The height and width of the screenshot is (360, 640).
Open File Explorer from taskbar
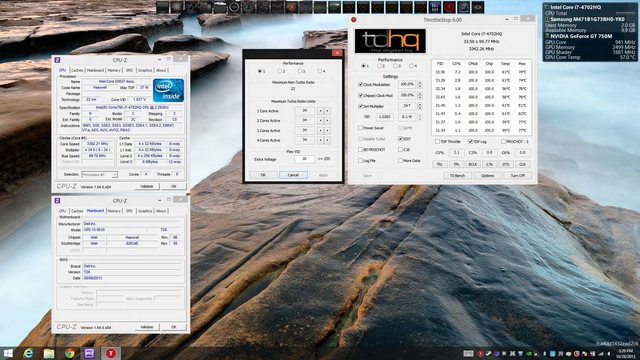(49, 353)
